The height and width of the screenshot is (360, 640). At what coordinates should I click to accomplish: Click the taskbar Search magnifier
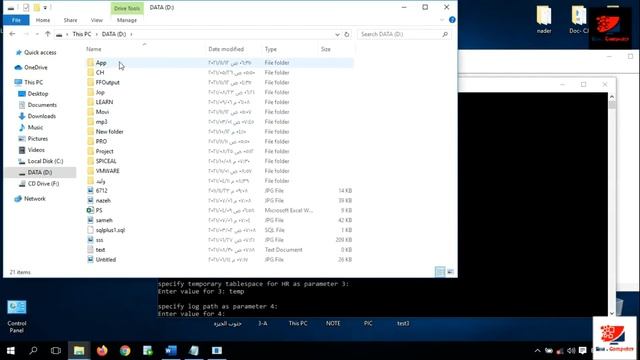pyautogui.click(x=33, y=351)
